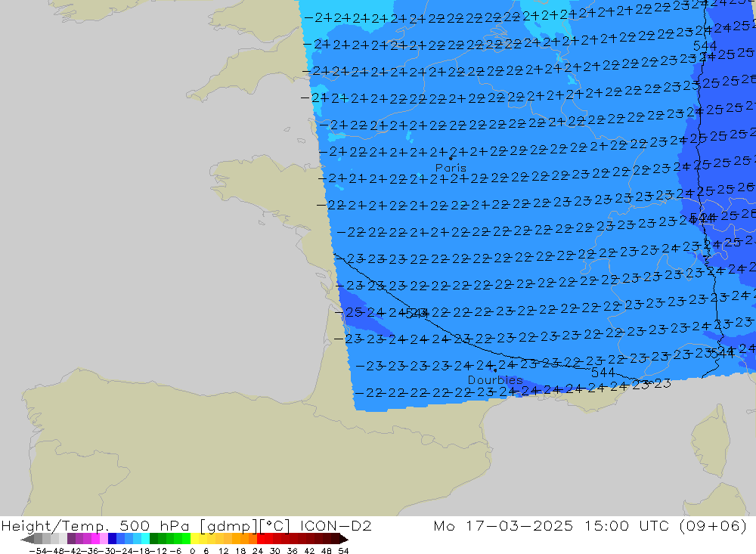Select the Paris location dot marker
The height and width of the screenshot is (554, 756).
coord(451,158)
